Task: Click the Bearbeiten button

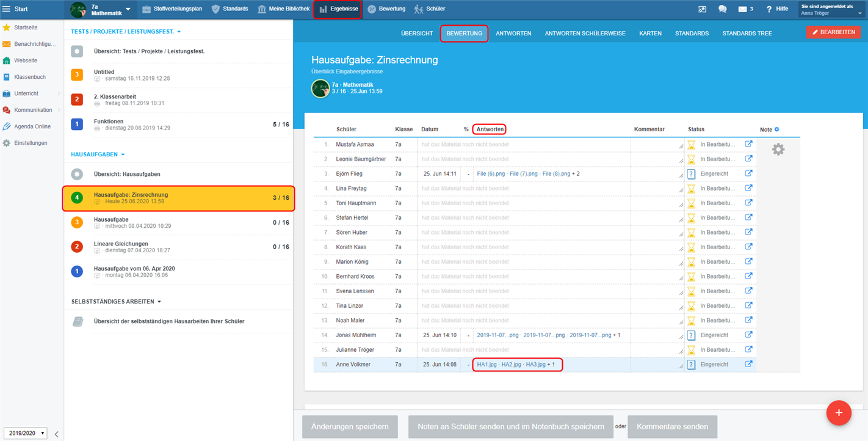Action: (833, 32)
